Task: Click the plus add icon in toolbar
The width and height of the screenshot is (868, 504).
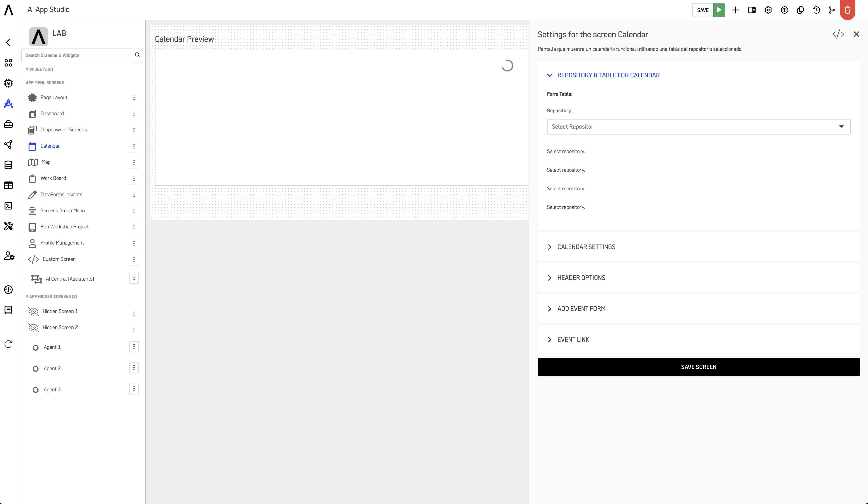Action: click(x=735, y=10)
